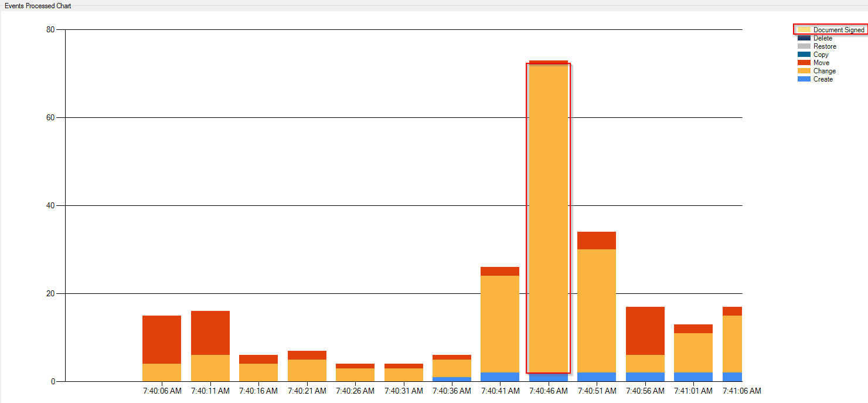Image resolution: width=868 pixels, height=403 pixels.
Task: Click the Copy legend color marker
Action: click(804, 54)
